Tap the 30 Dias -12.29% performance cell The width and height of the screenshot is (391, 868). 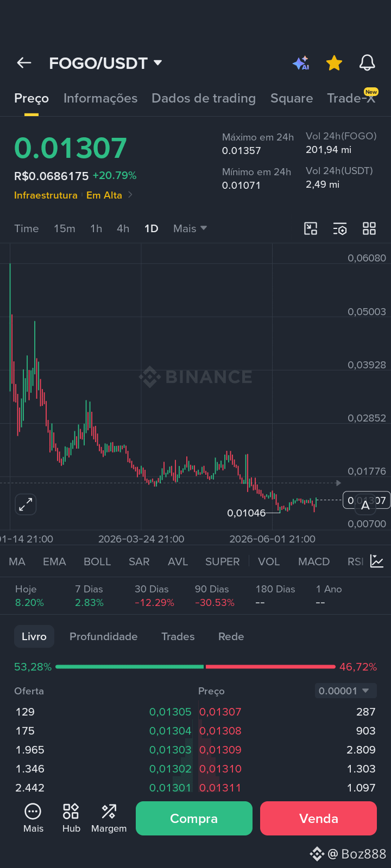coord(154,596)
